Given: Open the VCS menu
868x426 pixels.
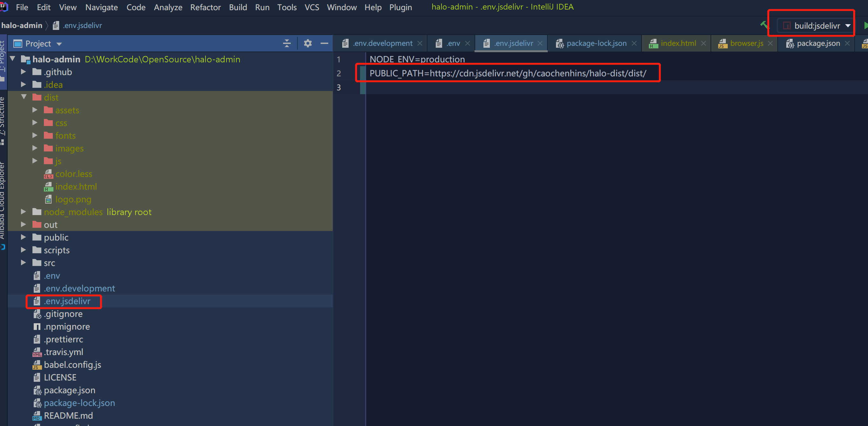Looking at the screenshot, I should point(312,7).
